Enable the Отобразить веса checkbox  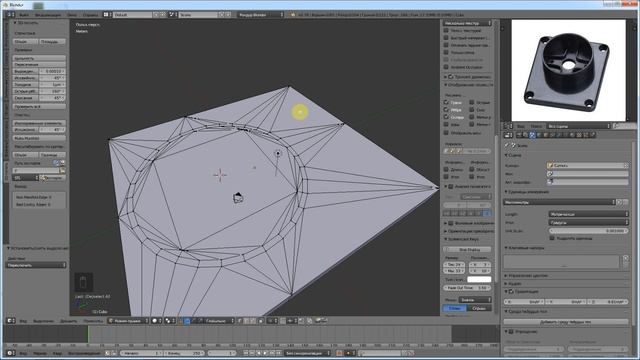click(x=446, y=133)
